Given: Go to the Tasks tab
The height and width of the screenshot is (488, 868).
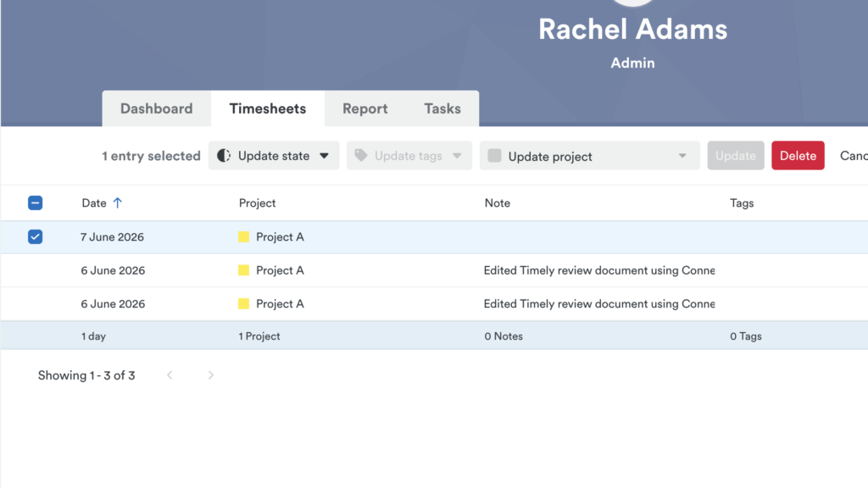Looking at the screenshot, I should coord(442,108).
